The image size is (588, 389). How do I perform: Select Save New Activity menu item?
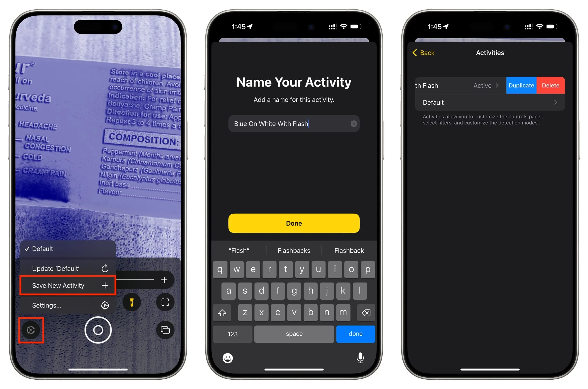(68, 285)
